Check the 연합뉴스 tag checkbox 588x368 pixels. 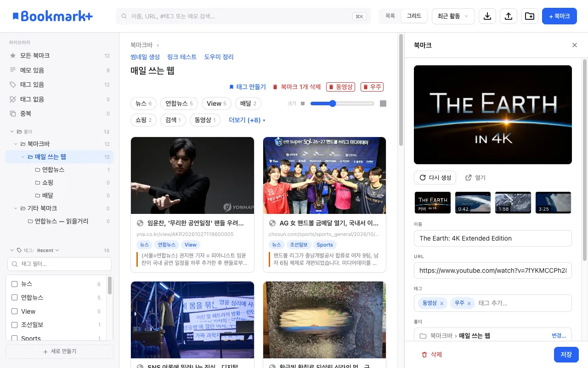pyautogui.click(x=14, y=298)
